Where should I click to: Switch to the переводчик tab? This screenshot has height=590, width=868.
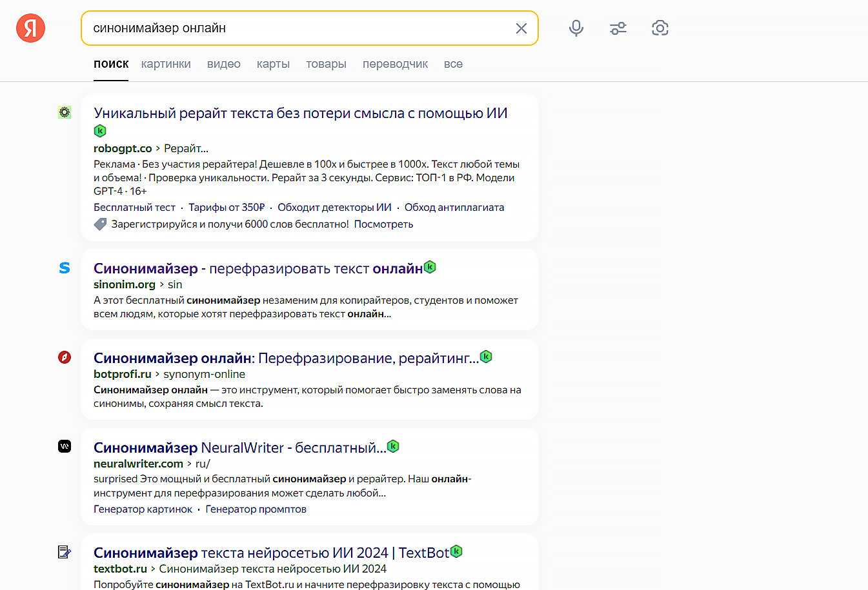pos(395,64)
